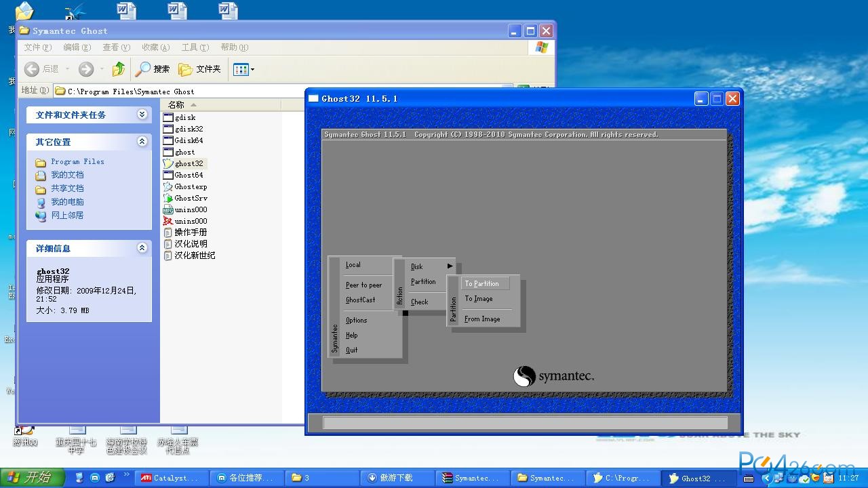Open the 腾讯QQ desktop shortcut
Screen dimensions: 868x488
pos(24,435)
